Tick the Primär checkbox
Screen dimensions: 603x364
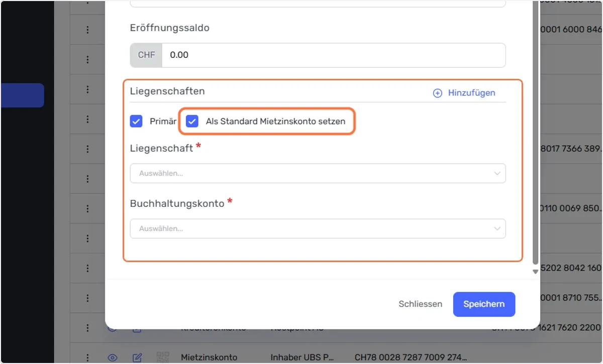coord(136,121)
